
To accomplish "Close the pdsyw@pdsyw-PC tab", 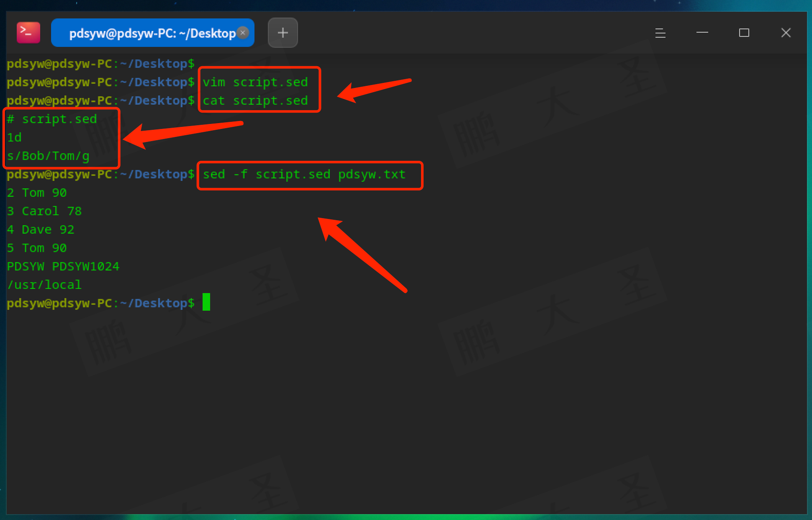I will 243,32.
